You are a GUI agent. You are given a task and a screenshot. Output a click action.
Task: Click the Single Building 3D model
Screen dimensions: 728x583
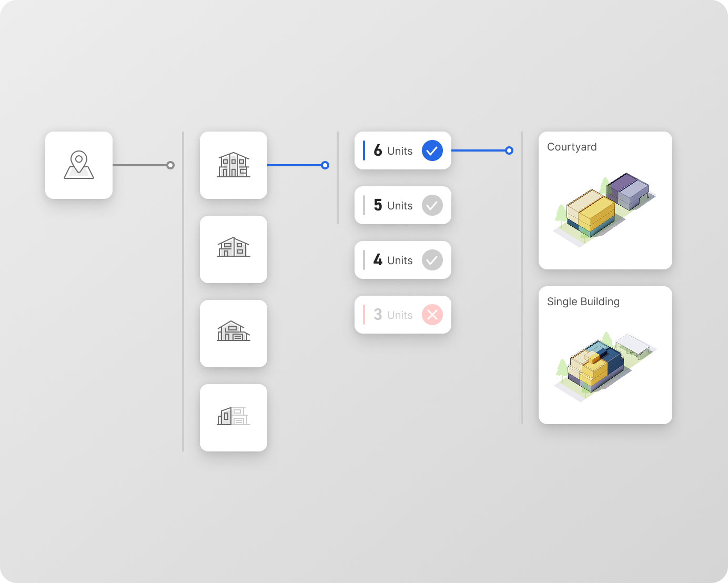pyautogui.click(x=605, y=367)
